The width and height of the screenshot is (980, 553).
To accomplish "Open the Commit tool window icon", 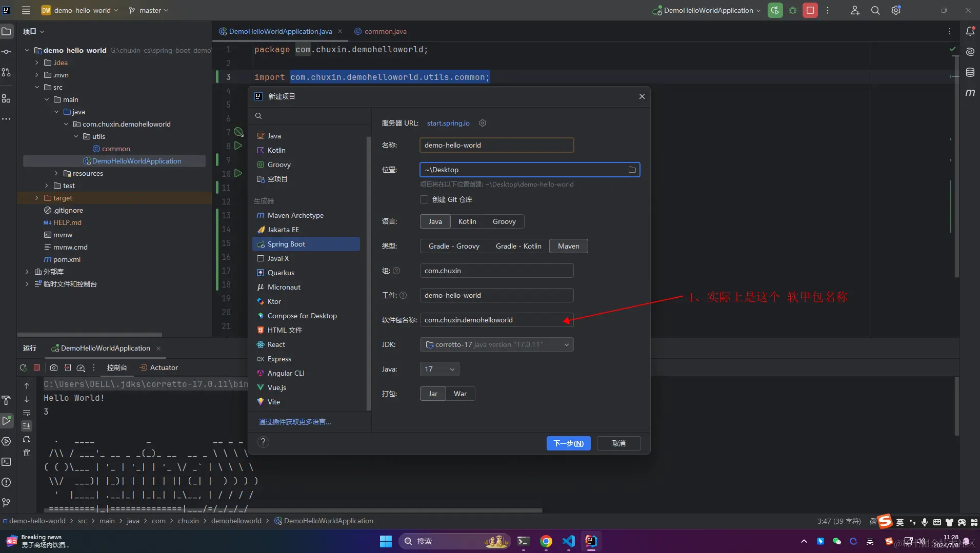I will [6, 52].
